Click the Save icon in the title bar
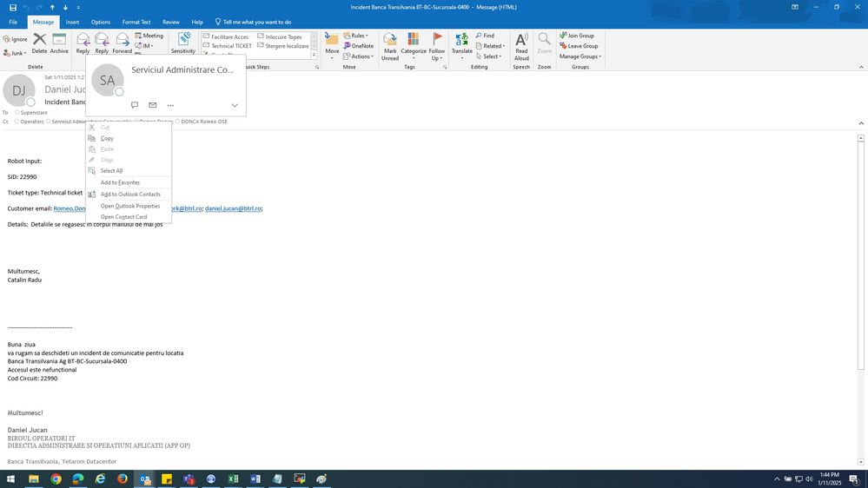 click(13, 7)
